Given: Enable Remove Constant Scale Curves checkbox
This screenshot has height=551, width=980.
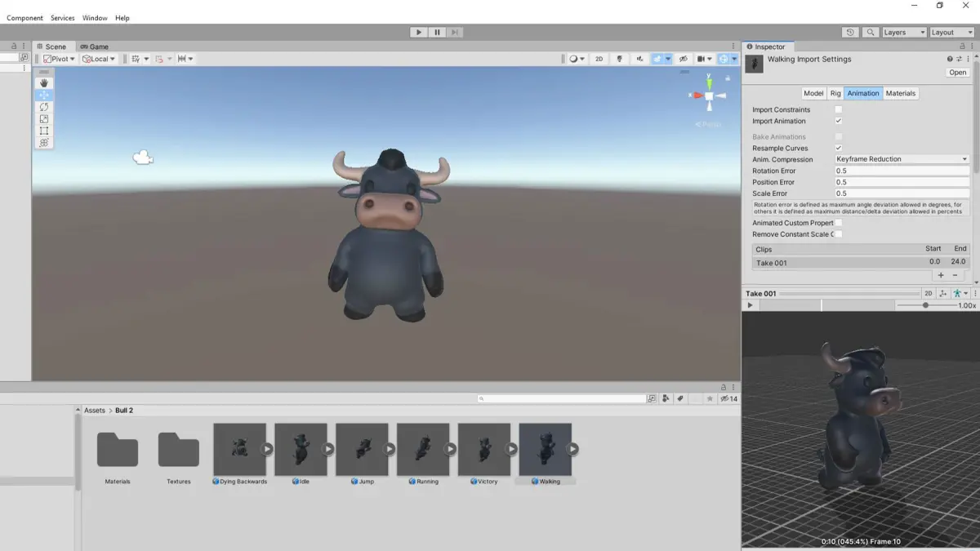Looking at the screenshot, I should click(838, 234).
